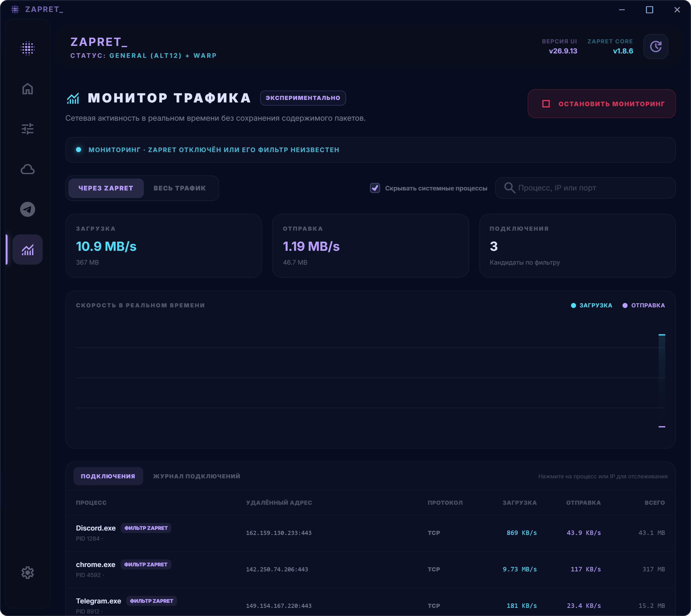Click the 869 KB/s download value for Discord
The width and height of the screenshot is (691, 616).
[x=521, y=533]
